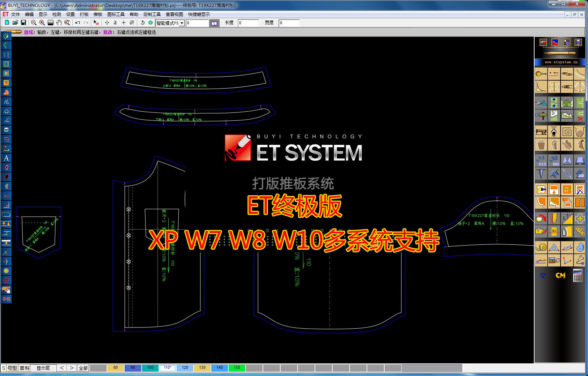Open the 编辑 menu
The width and height of the screenshot is (588, 376).
pyautogui.click(x=29, y=14)
